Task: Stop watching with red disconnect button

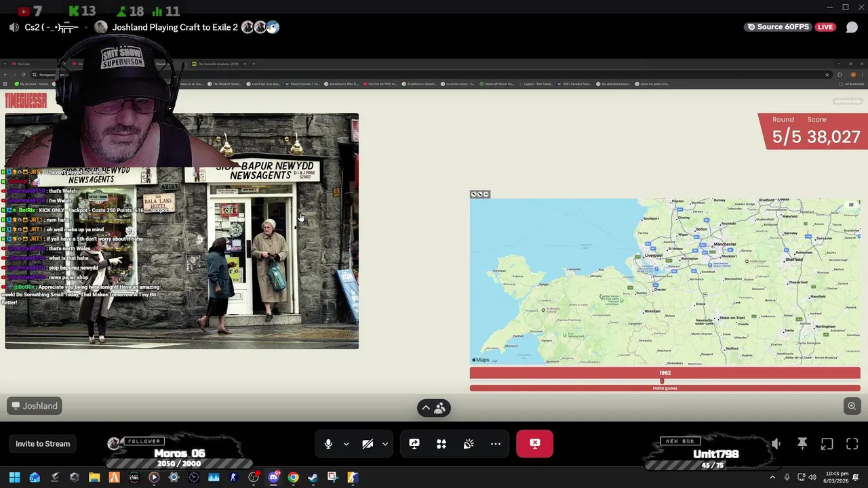Action: pyautogui.click(x=535, y=444)
